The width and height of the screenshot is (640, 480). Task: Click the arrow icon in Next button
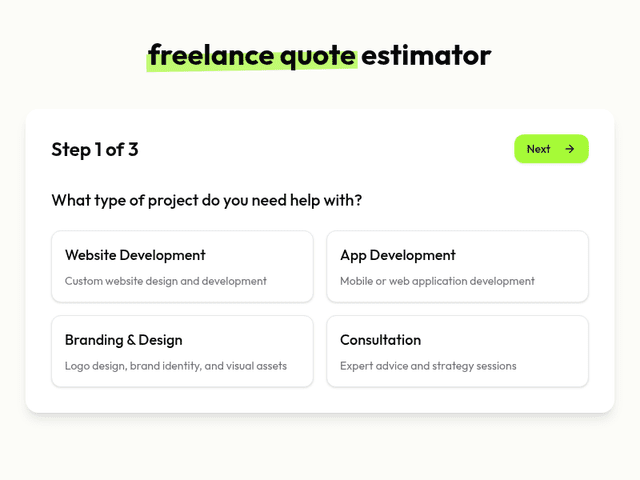tap(570, 149)
